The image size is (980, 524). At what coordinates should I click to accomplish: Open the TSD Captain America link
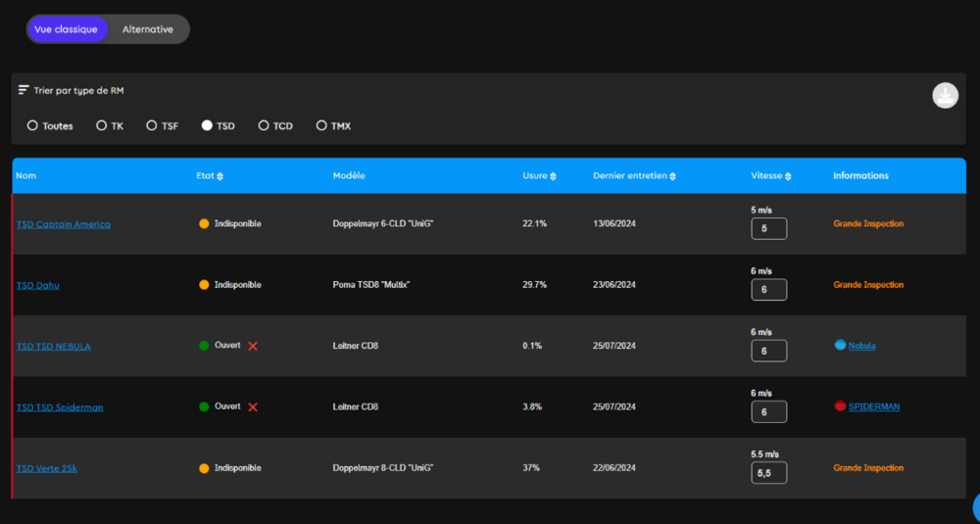coord(64,224)
